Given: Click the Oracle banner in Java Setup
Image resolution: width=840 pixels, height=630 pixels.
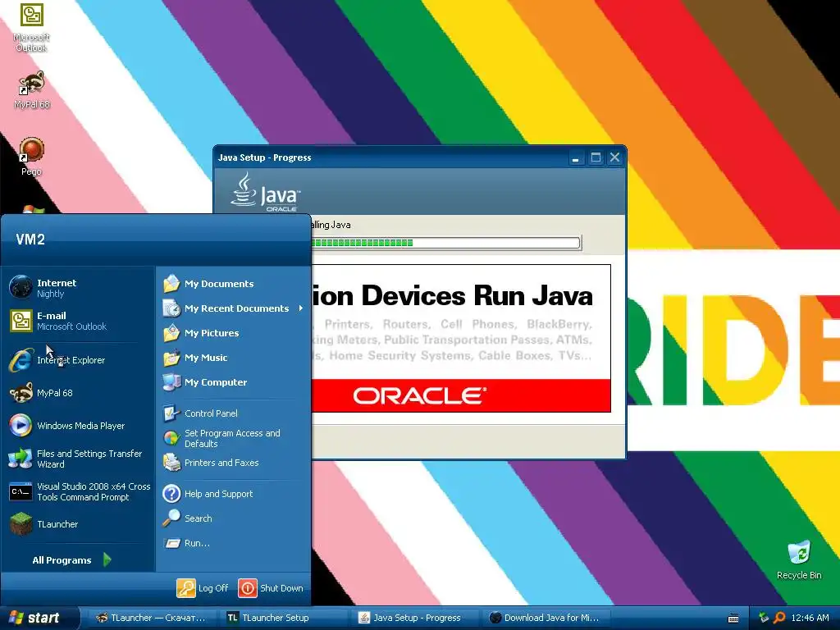Looking at the screenshot, I should (461, 395).
